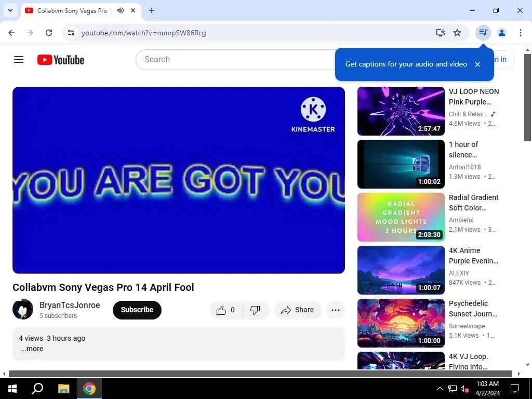
Task: Open the taskbar clock and date
Action: click(487, 389)
